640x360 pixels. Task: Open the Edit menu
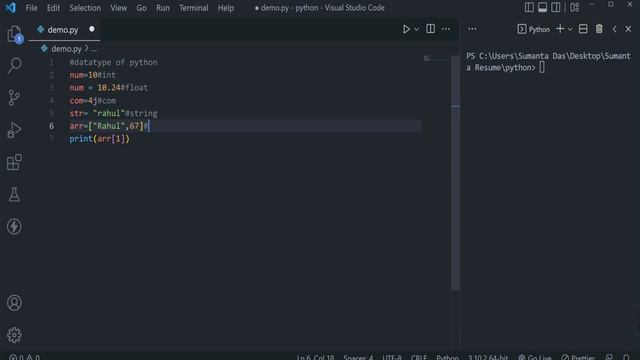tap(53, 8)
